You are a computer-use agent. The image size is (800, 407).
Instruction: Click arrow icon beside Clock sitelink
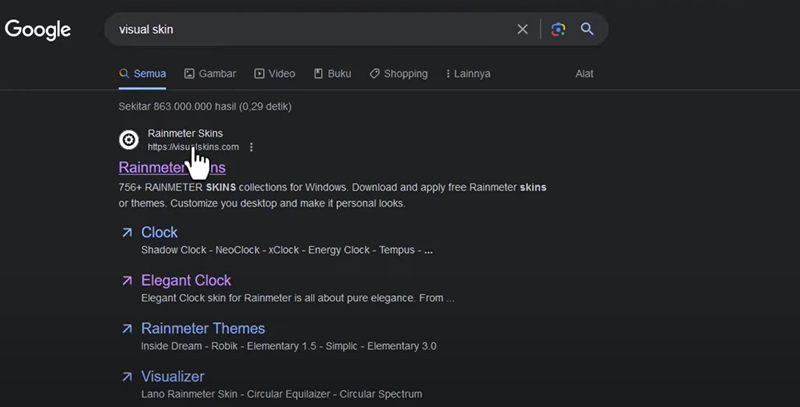point(127,233)
